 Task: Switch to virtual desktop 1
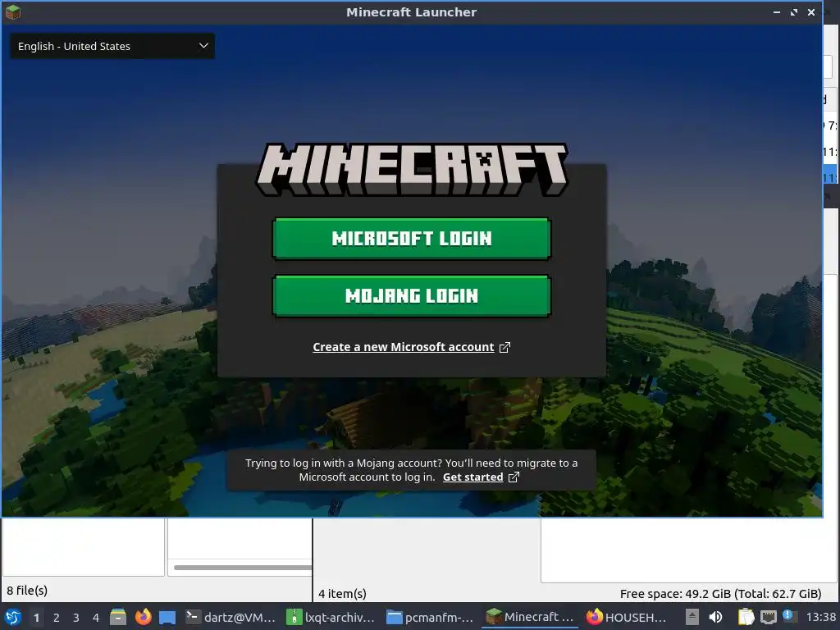click(36, 618)
